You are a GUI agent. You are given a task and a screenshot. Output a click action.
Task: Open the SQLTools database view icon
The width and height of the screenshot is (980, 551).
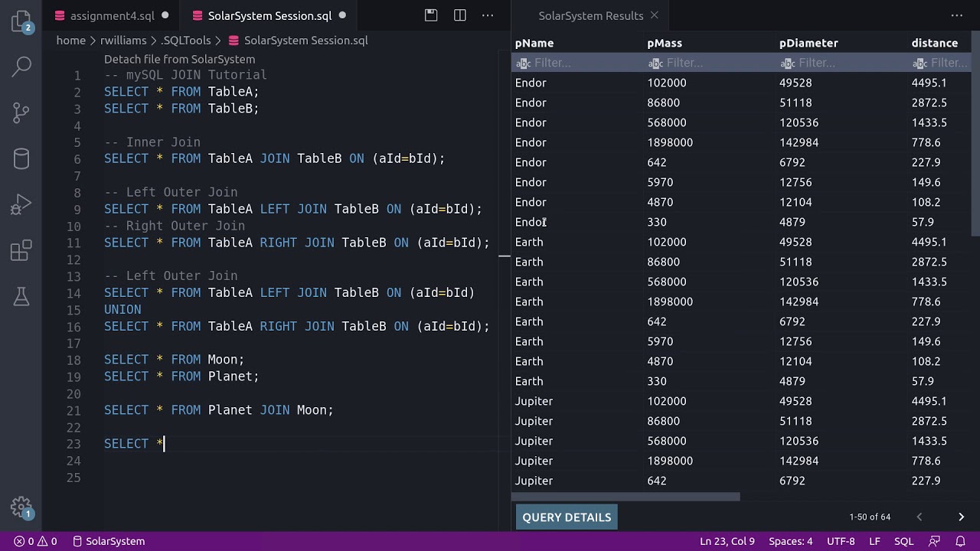click(21, 158)
